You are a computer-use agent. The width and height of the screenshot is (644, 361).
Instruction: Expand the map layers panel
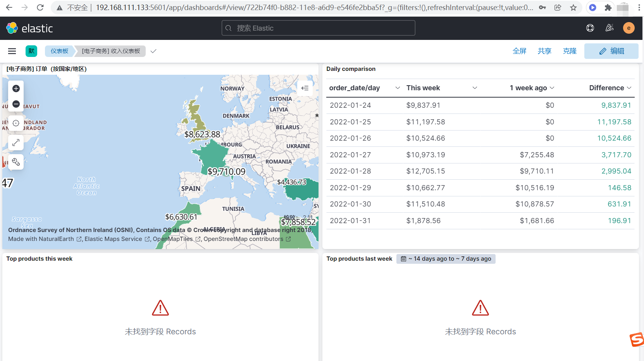(305, 88)
